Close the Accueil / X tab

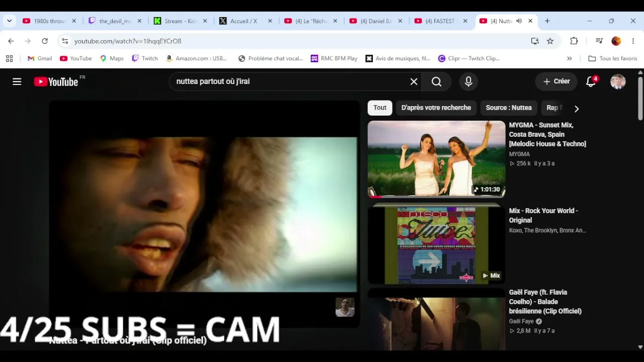pos(270,21)
